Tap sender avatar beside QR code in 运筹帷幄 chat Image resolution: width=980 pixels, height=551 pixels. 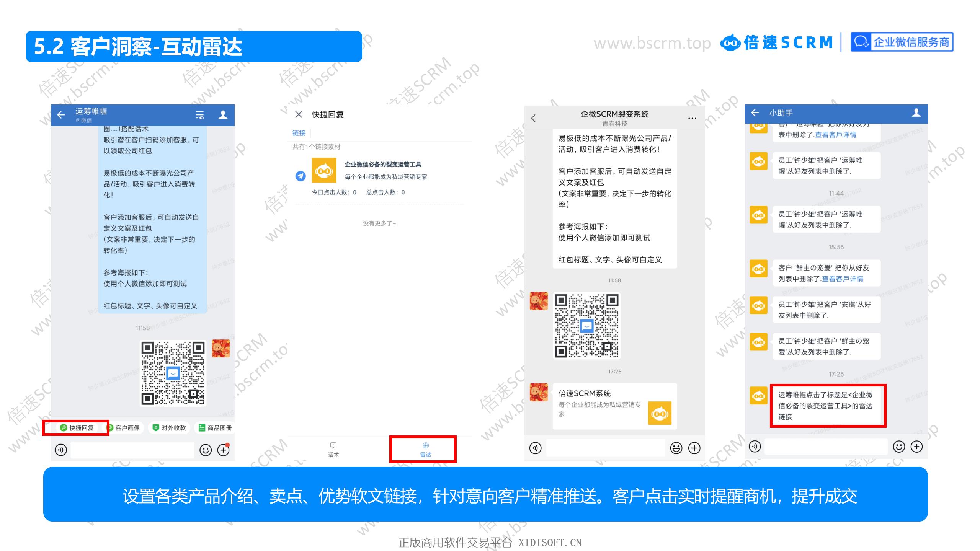point(221,349)
